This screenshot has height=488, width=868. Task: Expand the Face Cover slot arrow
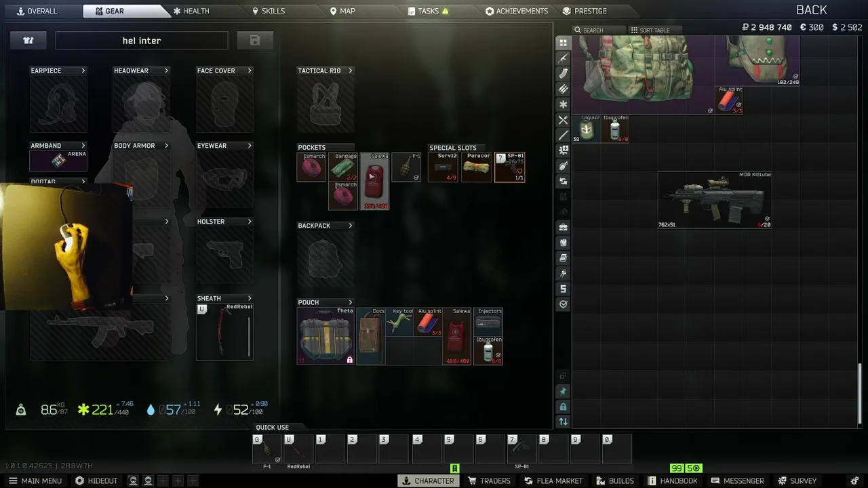tap(250, 70)
